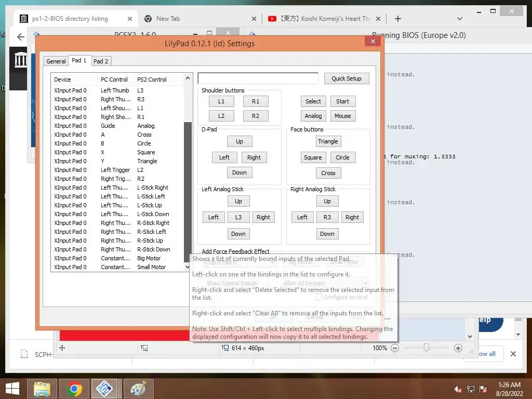Open a new browser tab
This screenshot has height=399, width=532.
click(398, 19)
